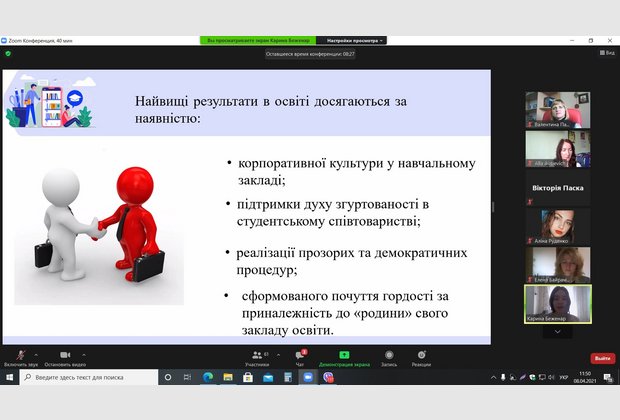620x420 pixels.
Task: Click the volume speaker tray icon
Action: 551,378
